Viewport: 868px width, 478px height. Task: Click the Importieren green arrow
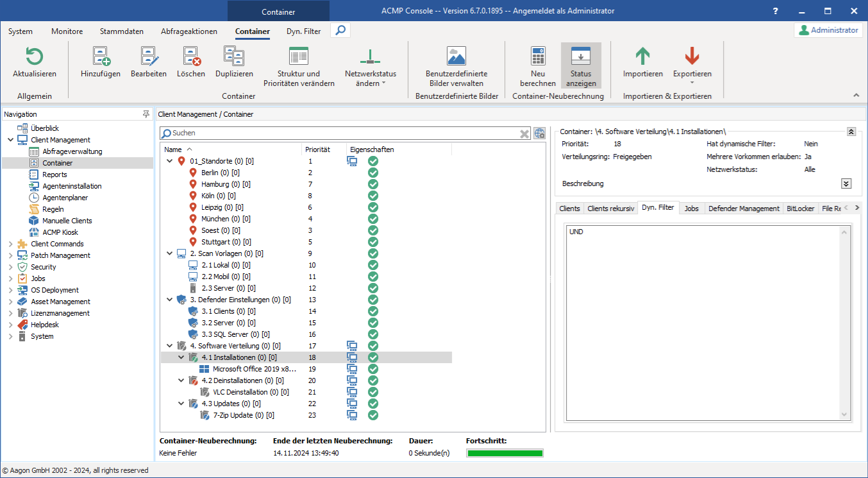642,57
